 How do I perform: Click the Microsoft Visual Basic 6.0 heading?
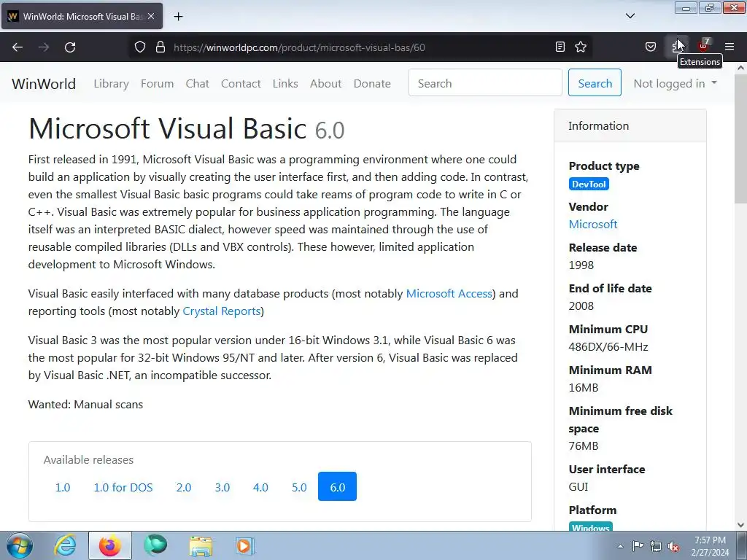pyautogui.click(x=186, y=128)
